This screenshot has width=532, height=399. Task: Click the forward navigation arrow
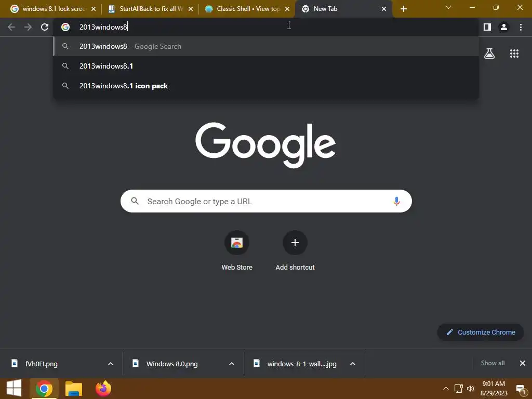28,27
